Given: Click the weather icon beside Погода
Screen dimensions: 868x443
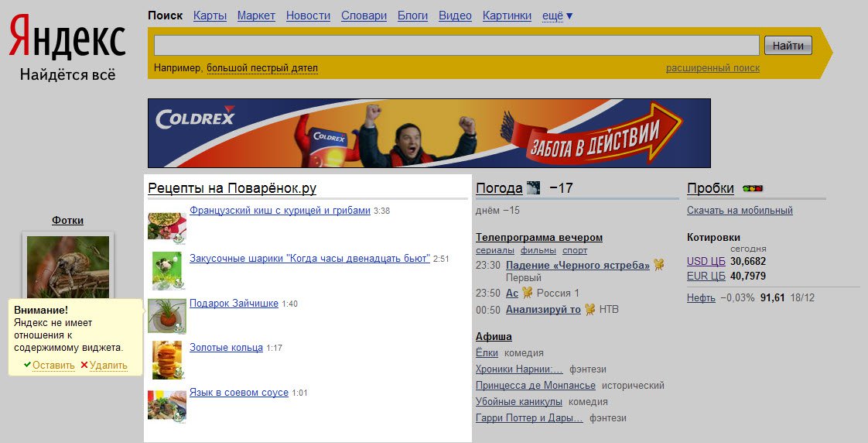Looking at the screenshot, I should [x=533, y=187].
